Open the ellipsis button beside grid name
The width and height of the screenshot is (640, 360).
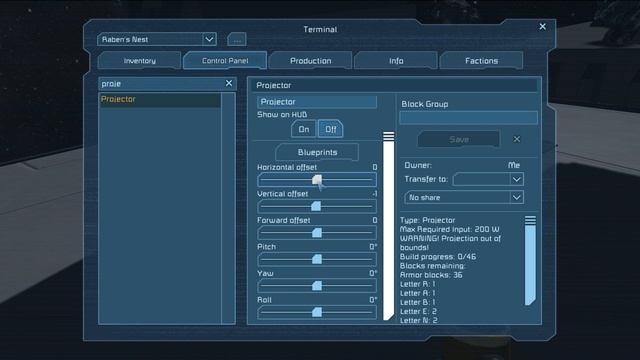237,40
